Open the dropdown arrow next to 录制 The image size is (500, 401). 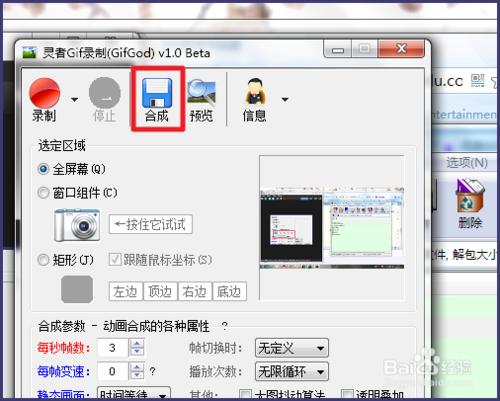[x=75, y=99]
